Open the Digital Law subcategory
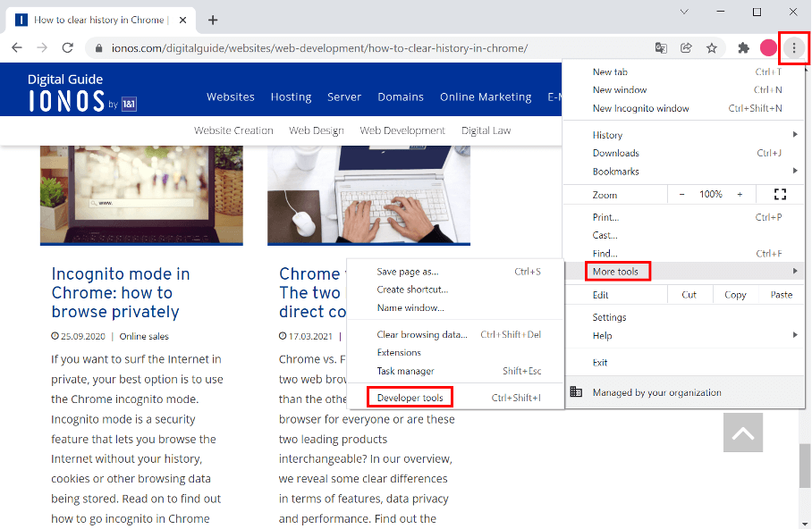The width and height of the screenshot is (812, 529). tap(486, 131)
